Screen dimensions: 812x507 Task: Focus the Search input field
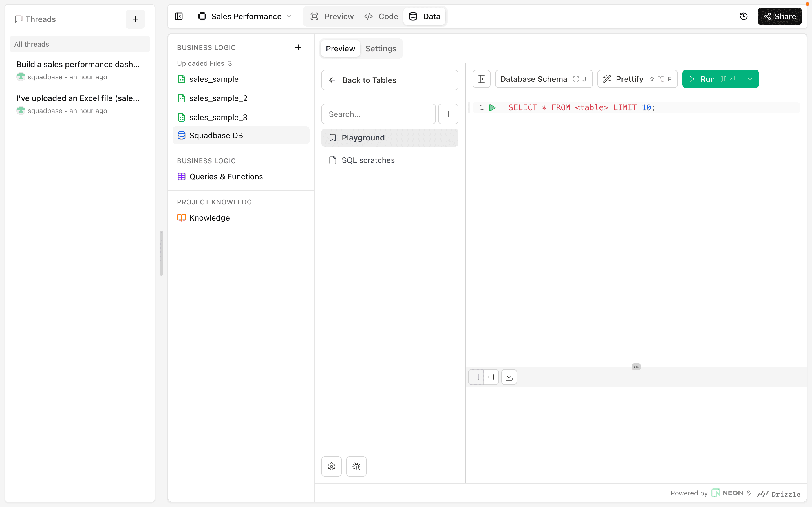click(x=378, y=114)
